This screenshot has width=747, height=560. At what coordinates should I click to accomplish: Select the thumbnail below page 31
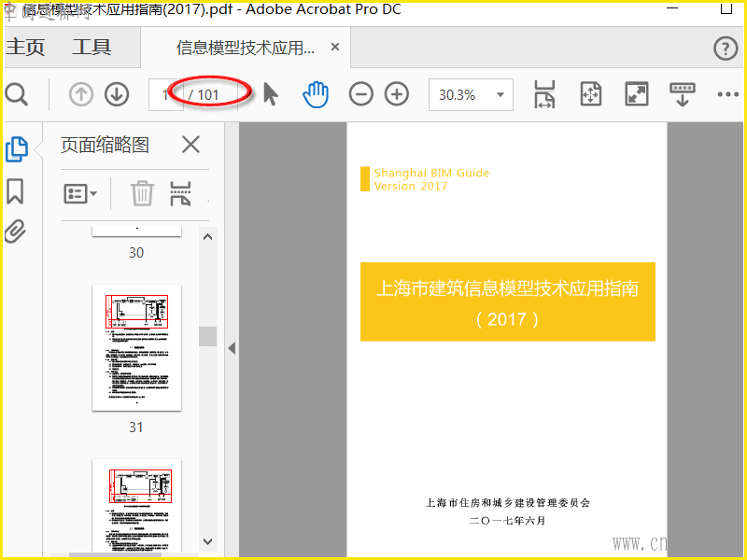tap(136, 506)
